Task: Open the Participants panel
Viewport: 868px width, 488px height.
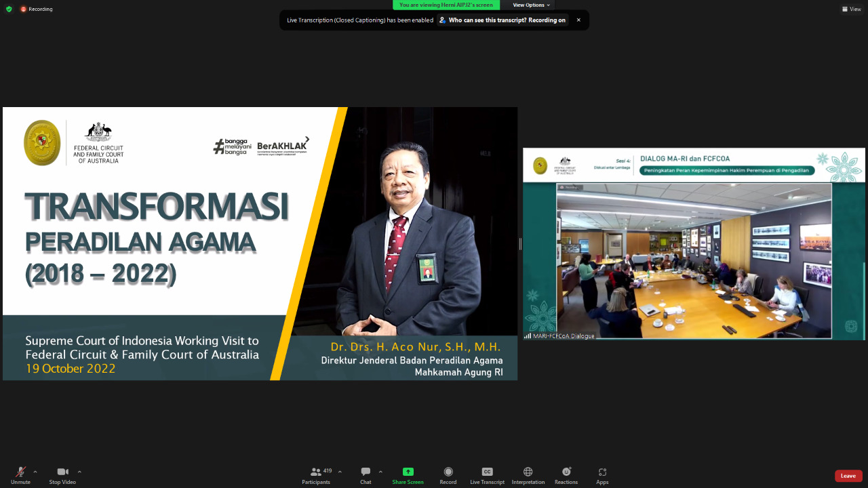Action: pyautogui.click(x=316, y=475)
